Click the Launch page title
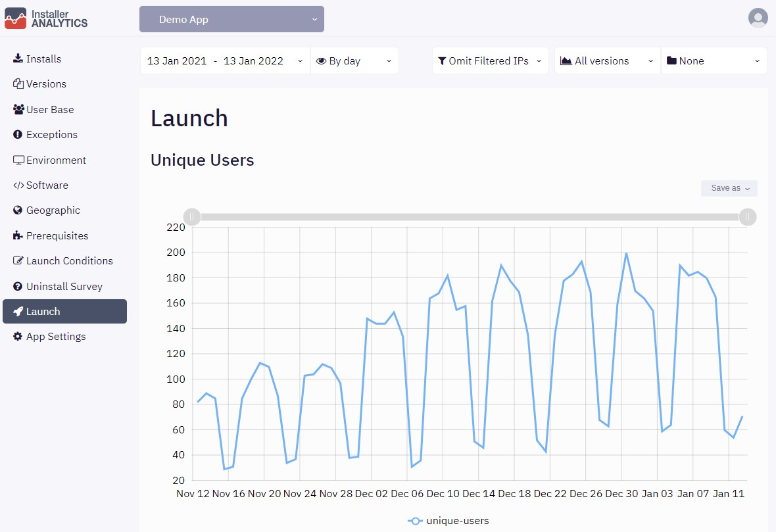The width and height of the screenshot is (776, 532). click(x=189, y=118)
